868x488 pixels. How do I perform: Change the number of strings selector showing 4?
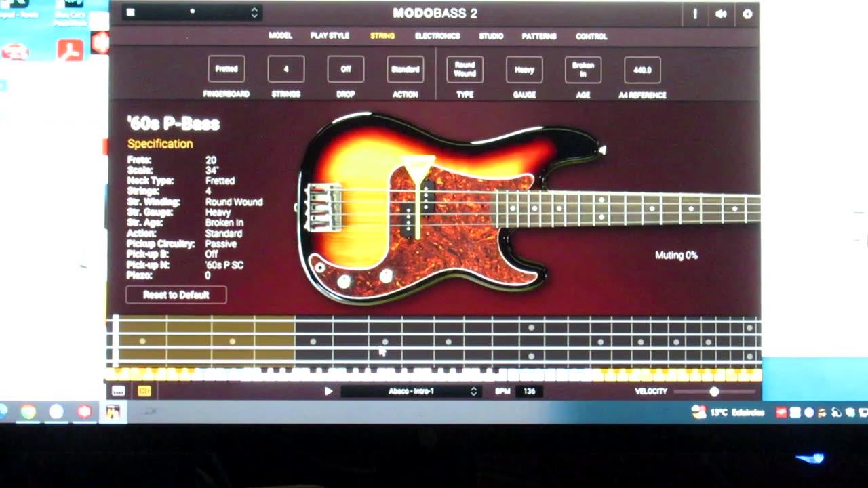pyautogui.click(x=285, y=69)
